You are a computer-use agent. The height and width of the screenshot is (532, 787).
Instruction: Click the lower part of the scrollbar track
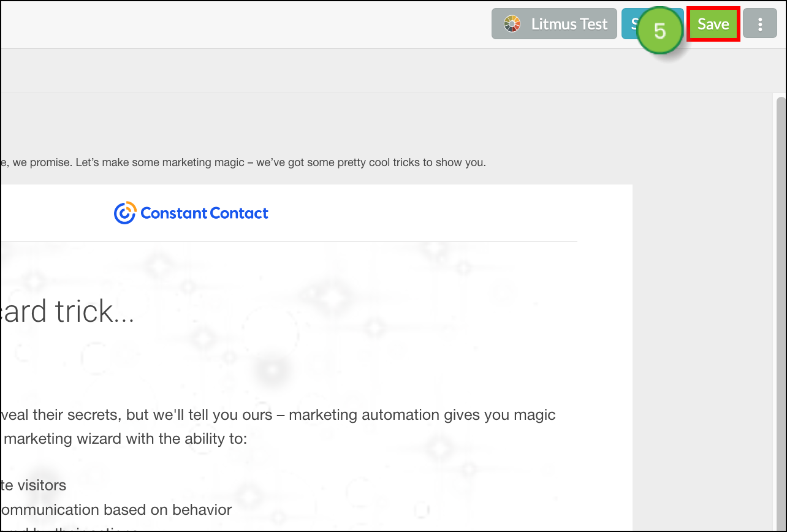point(780,490)
